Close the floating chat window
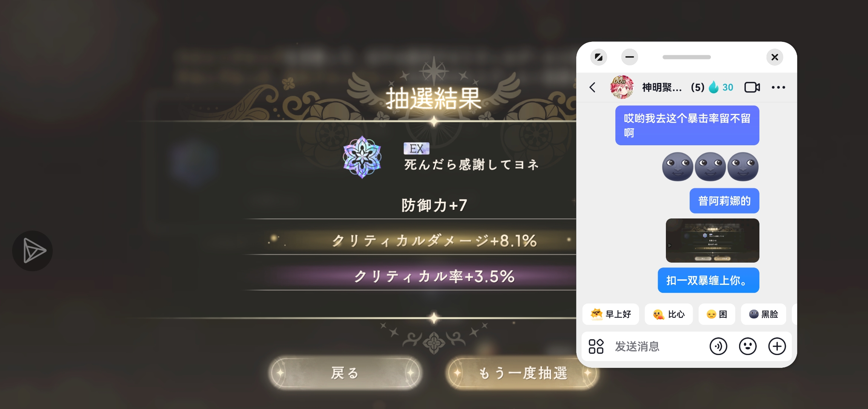The height and width of the screenshot is (409, 868). pyautogui.click(x=775, y=57)
